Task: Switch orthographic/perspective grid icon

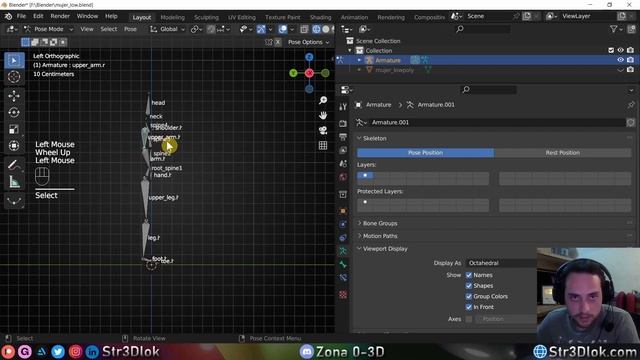Action: [323, 145]
